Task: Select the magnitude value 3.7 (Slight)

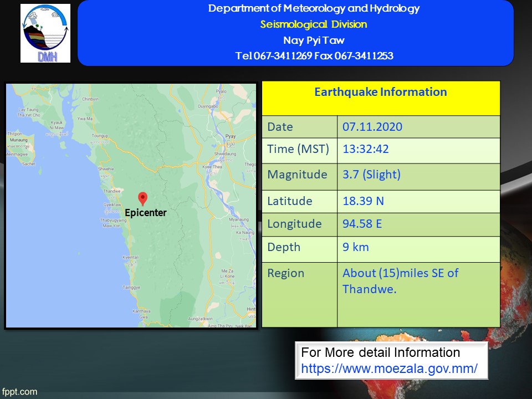Action: 371,175
